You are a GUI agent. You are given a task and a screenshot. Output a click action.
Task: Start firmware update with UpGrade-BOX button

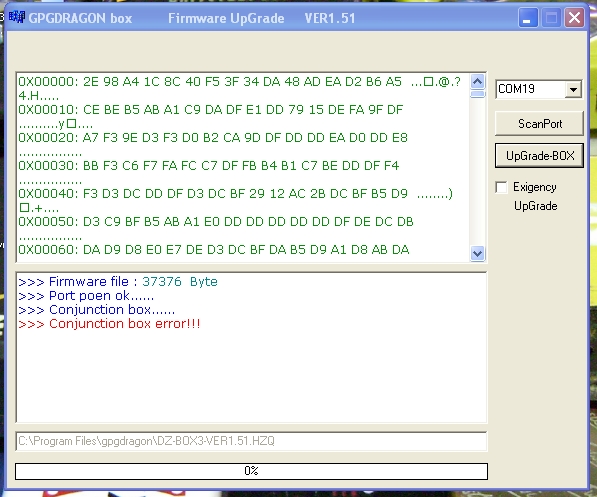point(539,156)
